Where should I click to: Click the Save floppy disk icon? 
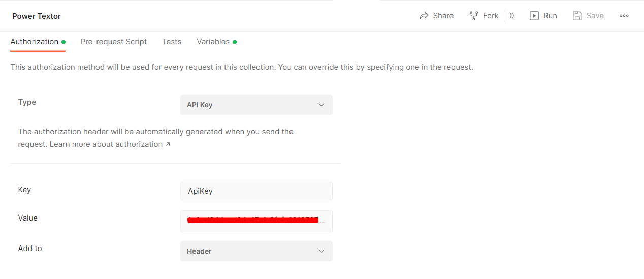tap(577, 16)
